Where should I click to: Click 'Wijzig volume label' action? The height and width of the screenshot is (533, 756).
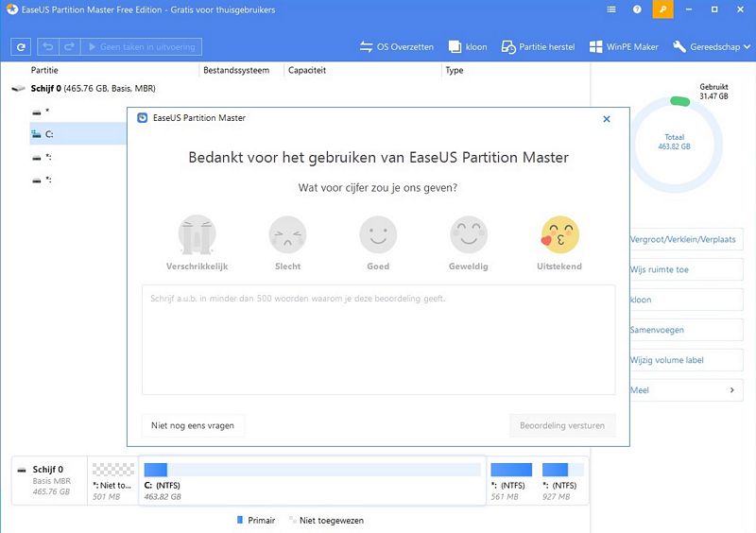click(x=686, y=360)
